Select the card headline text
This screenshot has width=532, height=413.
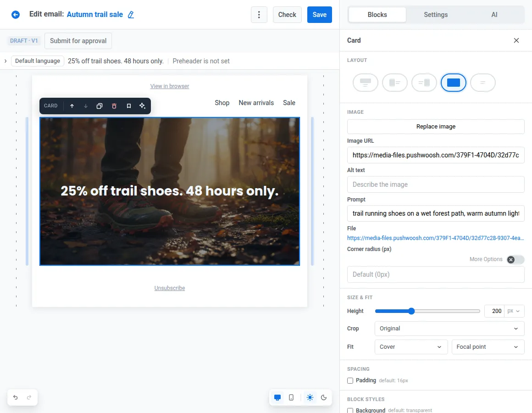click(170, 191)
